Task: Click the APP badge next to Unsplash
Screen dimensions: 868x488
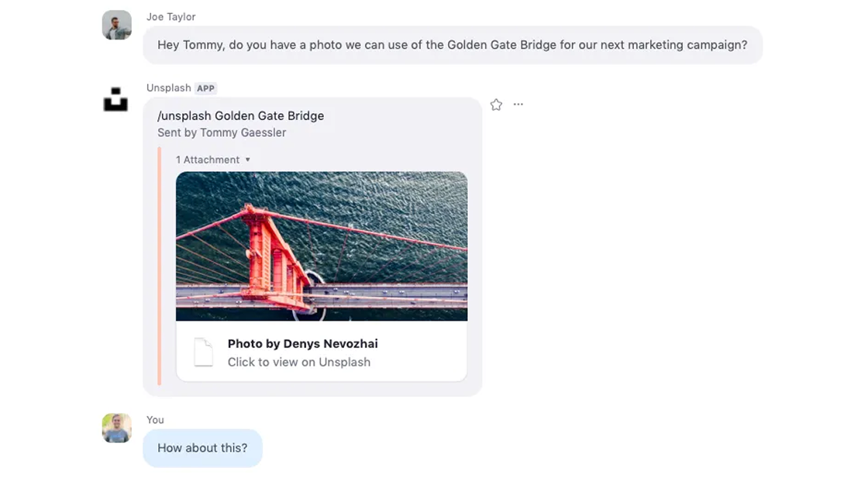Action: coord(205,88)
